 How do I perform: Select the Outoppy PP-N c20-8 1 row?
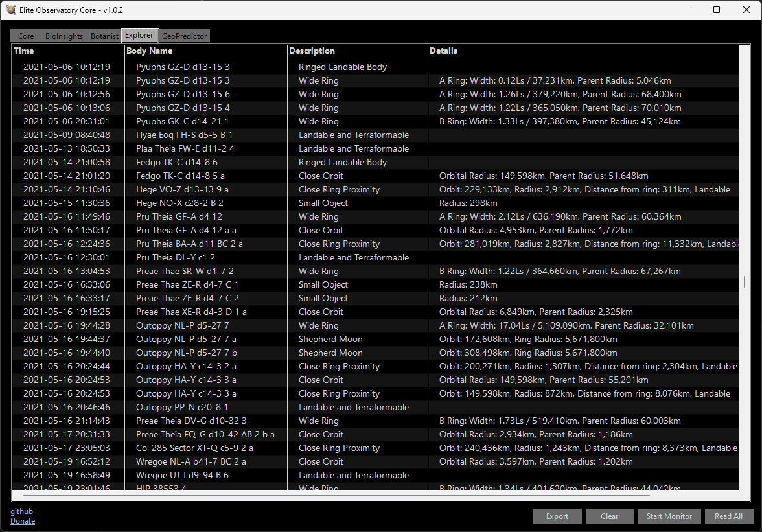pos(182,407)
